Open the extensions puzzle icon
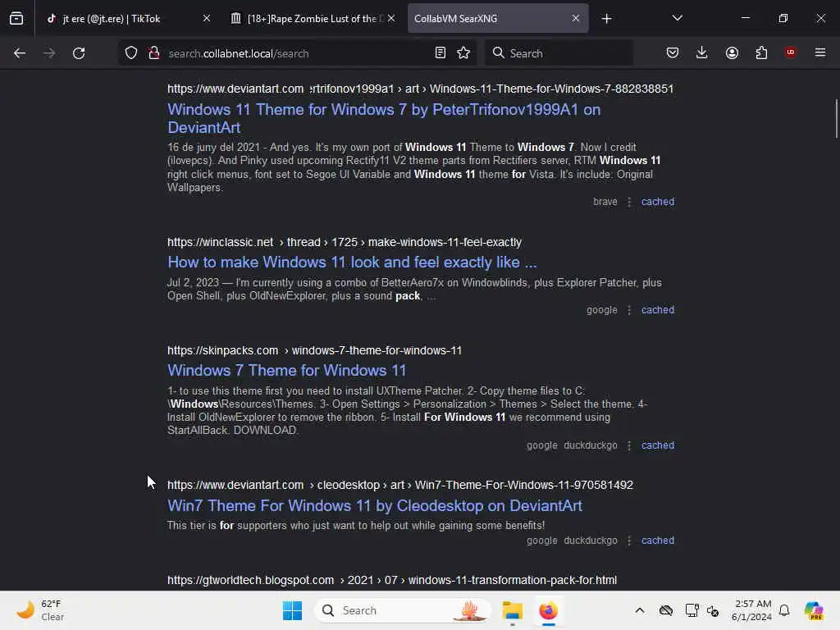Screen dimensions: 840x630 coord(761,52)
